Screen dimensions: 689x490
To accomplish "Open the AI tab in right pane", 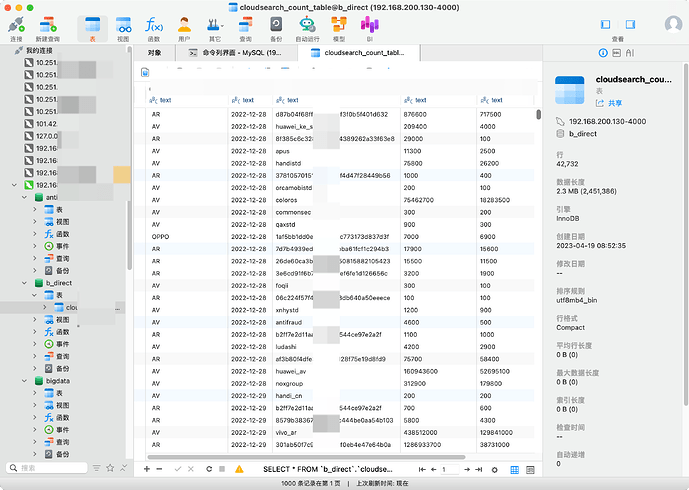I will 630,53.
